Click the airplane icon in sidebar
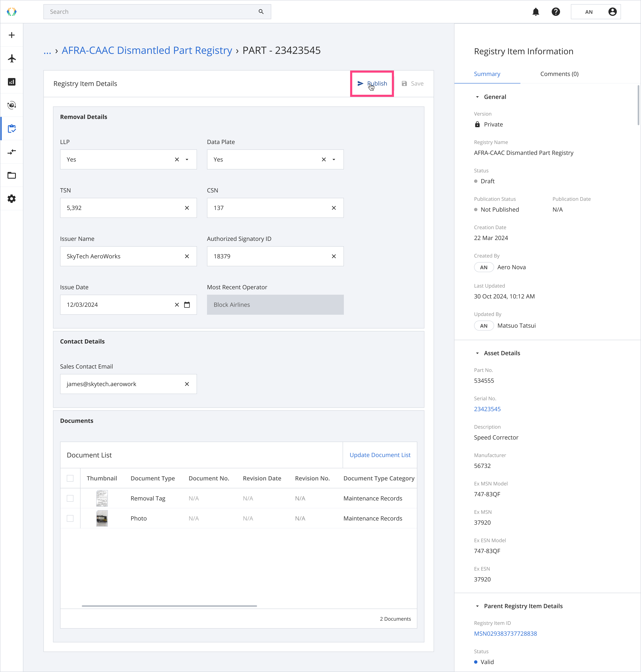Image resolution: width=641 pixels, height=672 pixels. click(12, 58)
